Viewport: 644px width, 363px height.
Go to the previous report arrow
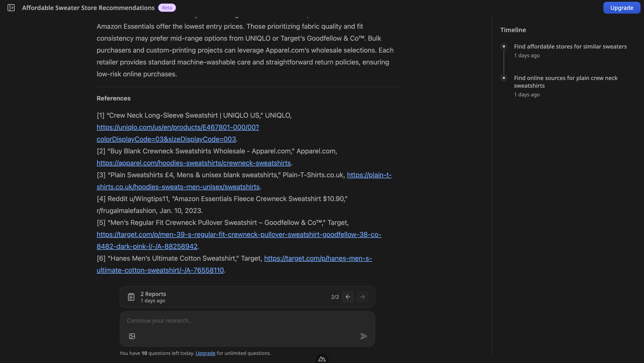pos(348,297)
